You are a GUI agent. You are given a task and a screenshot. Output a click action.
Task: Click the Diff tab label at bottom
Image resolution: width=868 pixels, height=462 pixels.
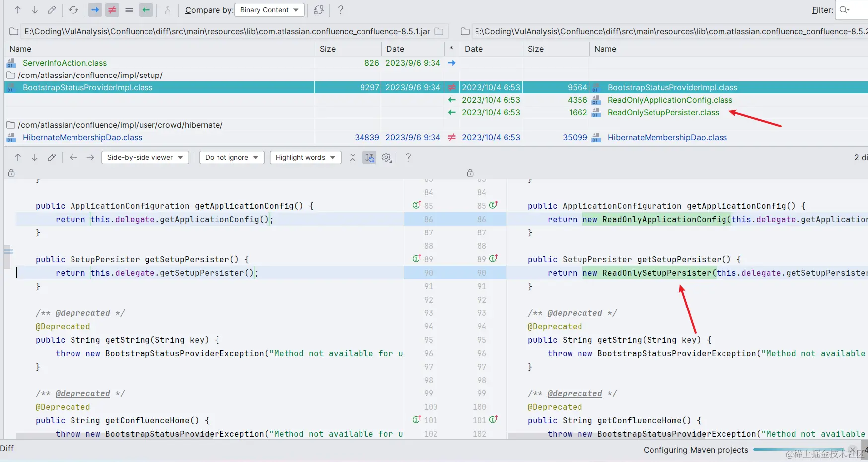(x=7, y=448)
